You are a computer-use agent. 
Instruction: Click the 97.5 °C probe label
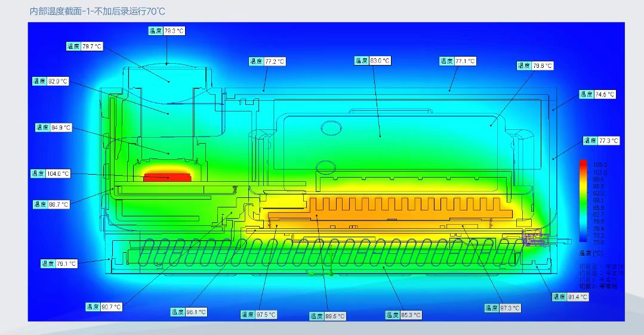click(259, 315)
